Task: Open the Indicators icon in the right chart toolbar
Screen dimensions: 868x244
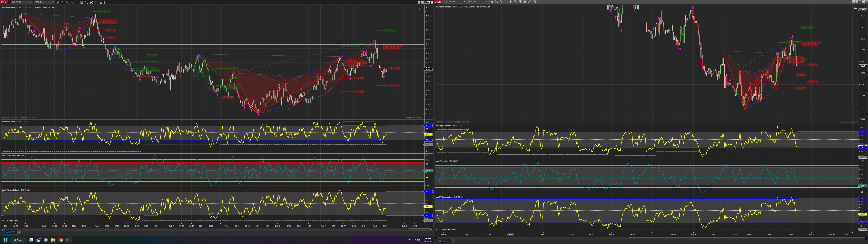Action: coord(529,2)
